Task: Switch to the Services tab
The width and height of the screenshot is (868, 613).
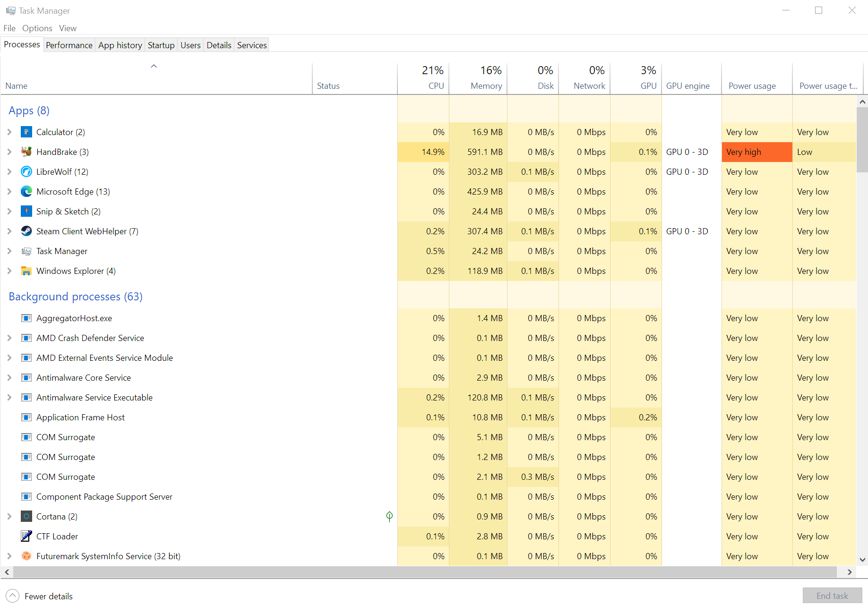Action: 252,45
